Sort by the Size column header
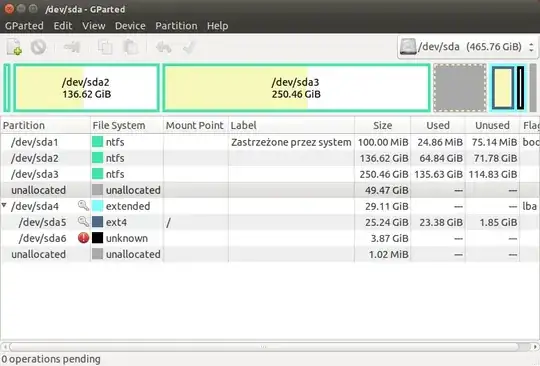The image size is (540, 366). coord(382,125)
